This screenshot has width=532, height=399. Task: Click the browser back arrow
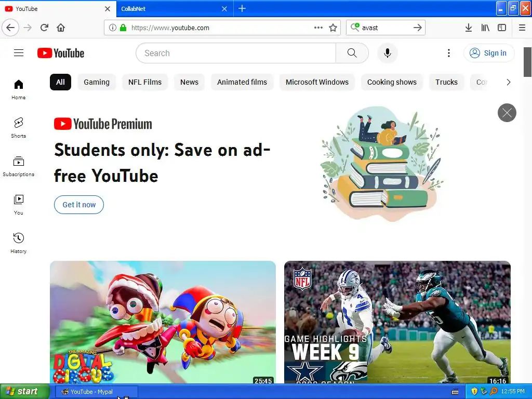pyautogui.click(x=10, y=28)
